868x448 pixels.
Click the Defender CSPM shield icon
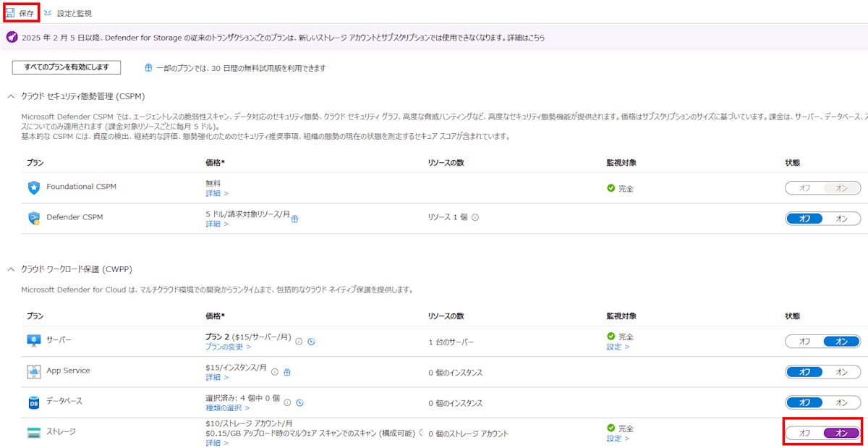(34, 218)
